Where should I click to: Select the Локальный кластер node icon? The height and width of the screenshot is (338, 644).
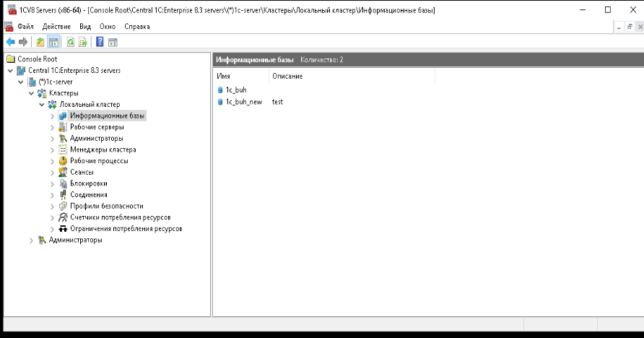(x=52, y=105)
